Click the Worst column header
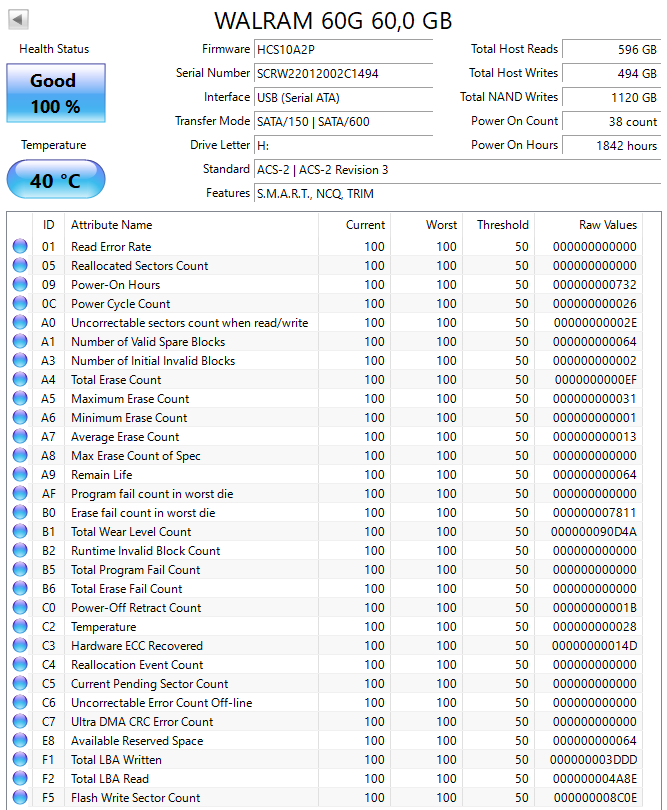This screenshot has height=810, width=667. [x=426, y=225]
